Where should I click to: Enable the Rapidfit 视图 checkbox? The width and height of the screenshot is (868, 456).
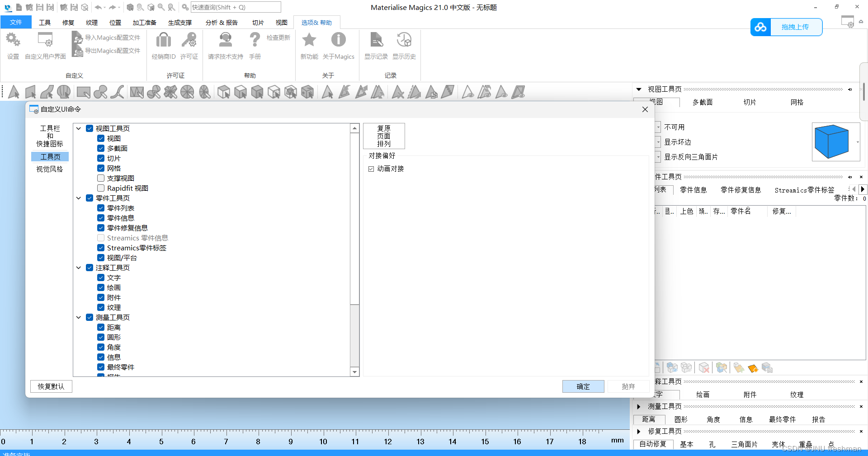point(101,188)
